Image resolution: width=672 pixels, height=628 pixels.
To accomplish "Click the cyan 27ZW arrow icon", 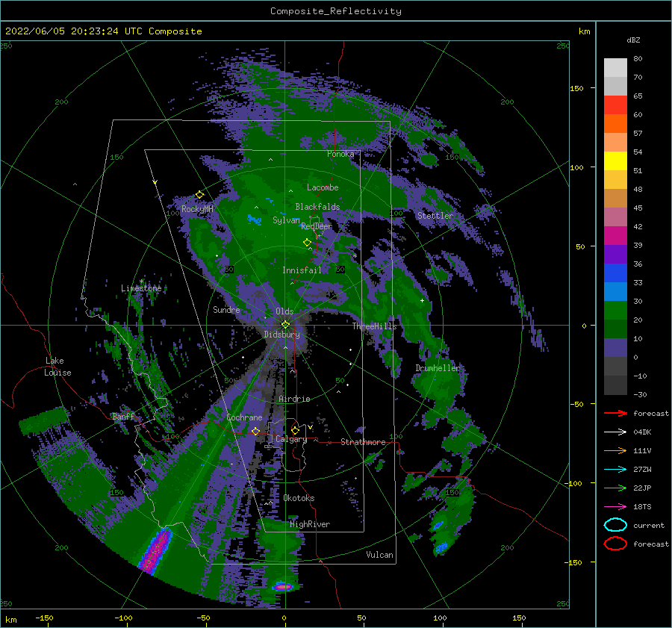I will 615,470.
